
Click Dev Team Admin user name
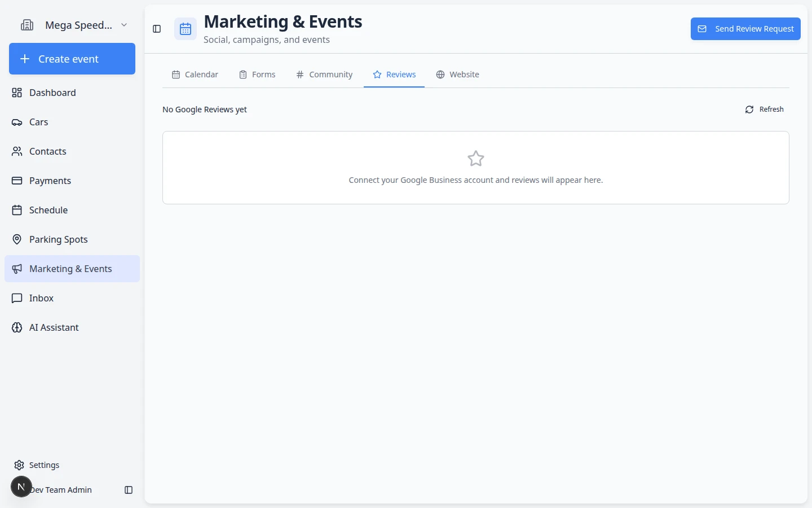click(61, 490)
